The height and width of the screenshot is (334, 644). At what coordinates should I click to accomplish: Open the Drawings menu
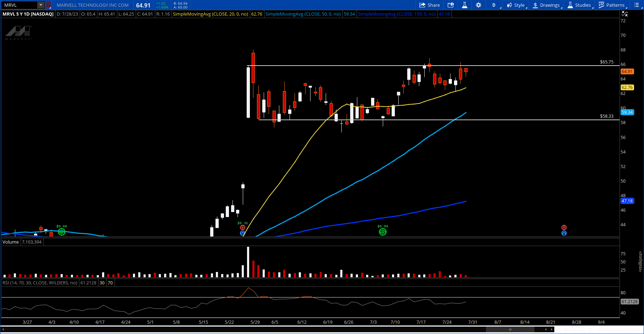[x=547, y=5]
